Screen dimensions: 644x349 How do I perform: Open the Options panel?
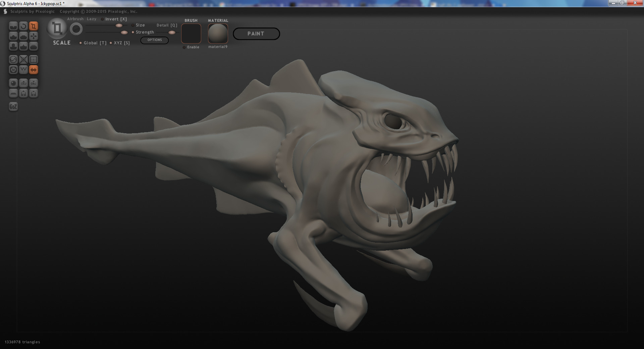(155, 40)
